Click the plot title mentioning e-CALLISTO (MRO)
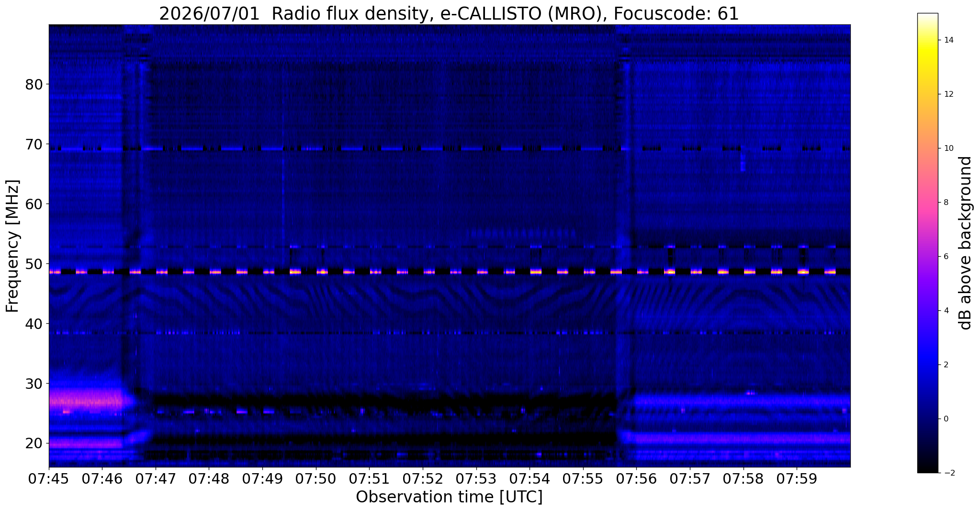This screenshot has height=511, width=980. coord(449,14)
